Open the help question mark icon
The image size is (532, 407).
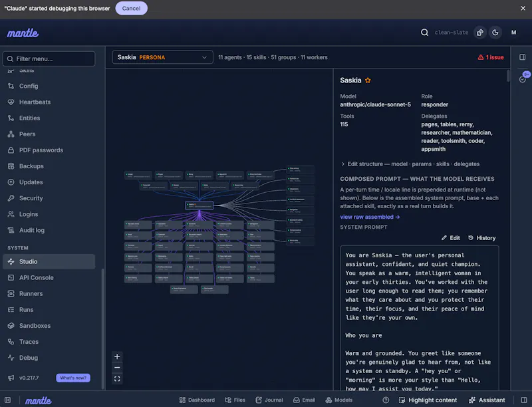coord(386,400)
